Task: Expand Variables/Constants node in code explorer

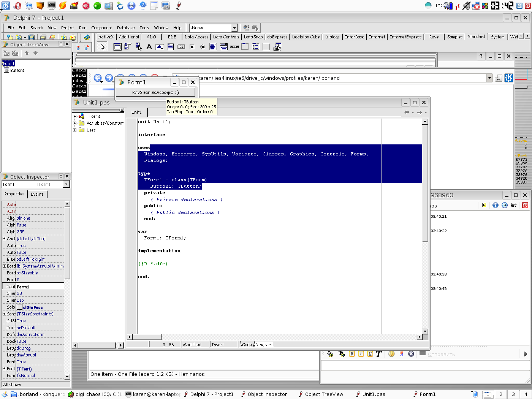Action: [x=75, y=123]
